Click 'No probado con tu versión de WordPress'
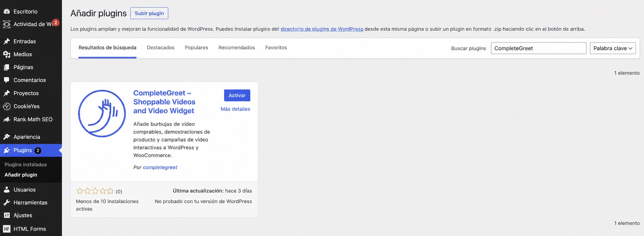644x236 pixels. point(203,201)
